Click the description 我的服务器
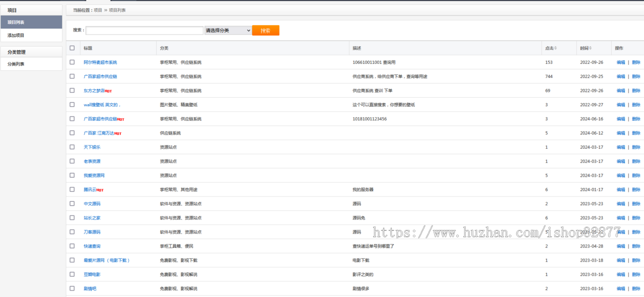This screenshot has height=297, width=644. (x=363, y=190)
